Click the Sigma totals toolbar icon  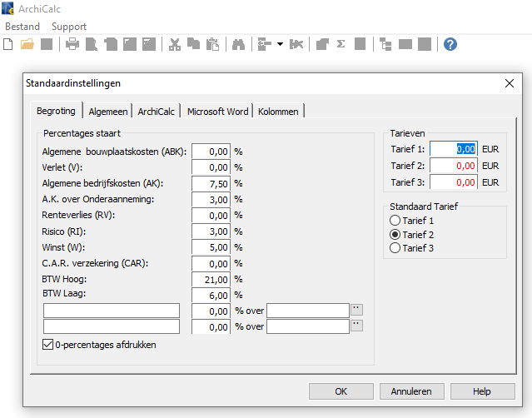point(341,44)
